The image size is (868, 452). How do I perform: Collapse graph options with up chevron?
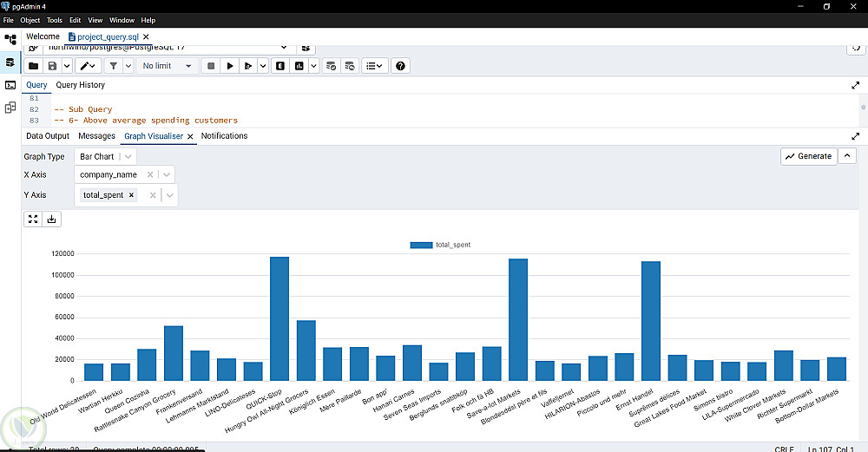coord(847,156)
